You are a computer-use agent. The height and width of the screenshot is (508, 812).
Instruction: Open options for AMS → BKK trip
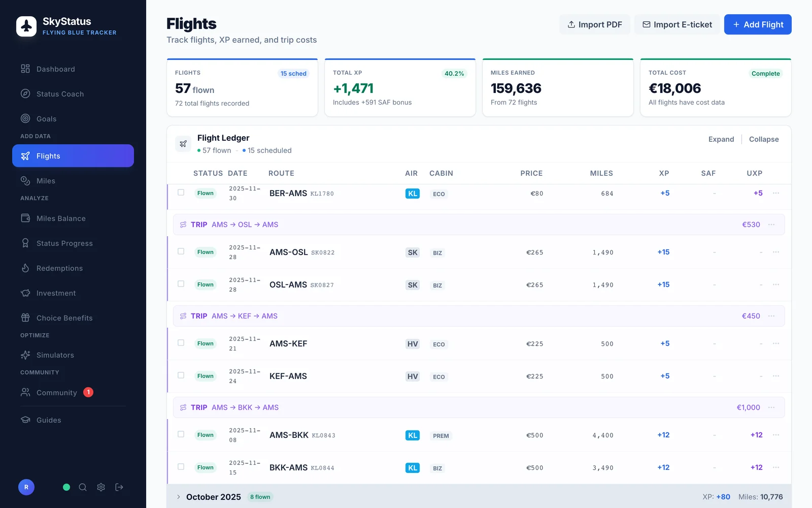tap(771, 407)
